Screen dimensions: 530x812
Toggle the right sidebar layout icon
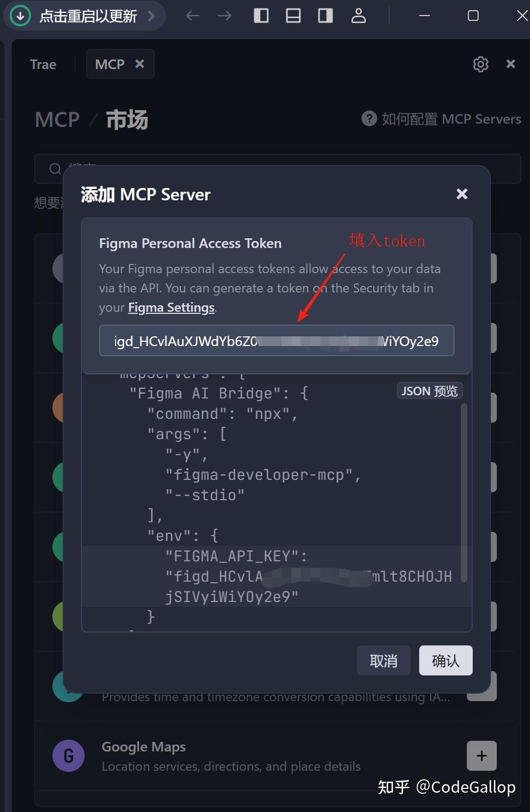[325, 16]
